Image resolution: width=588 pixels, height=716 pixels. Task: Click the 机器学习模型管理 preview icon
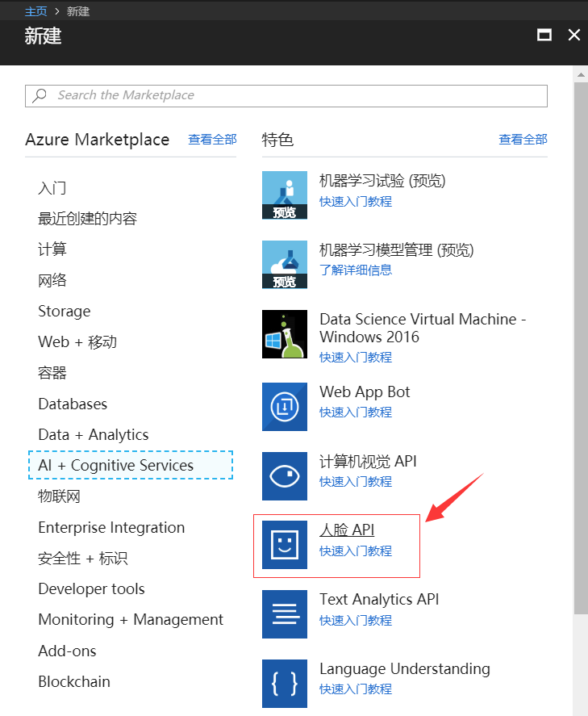[284, 265]
